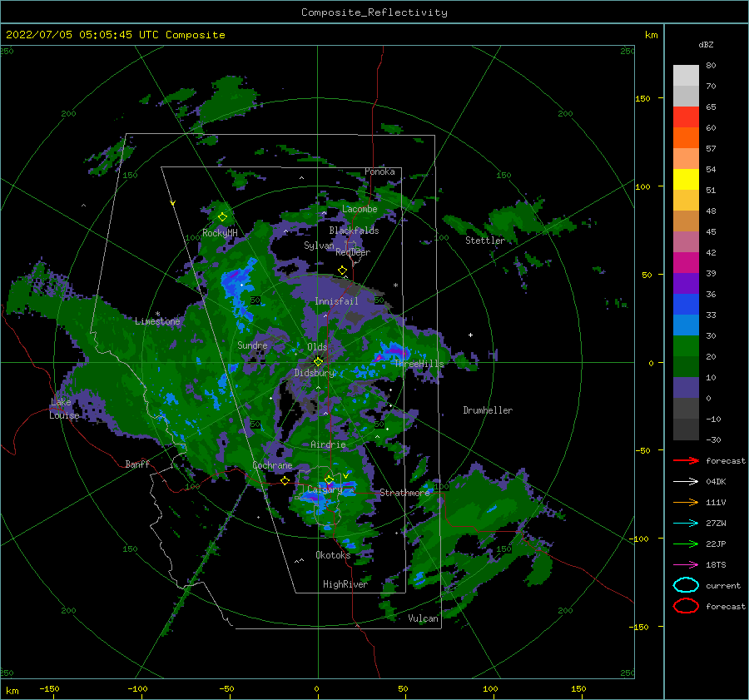Click the Lake Louise label

65,409
